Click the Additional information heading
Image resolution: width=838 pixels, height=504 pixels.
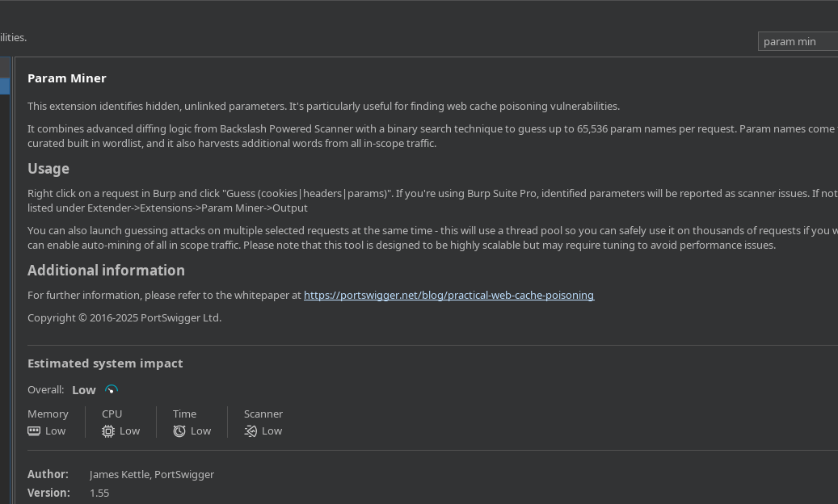pos(106,271)
